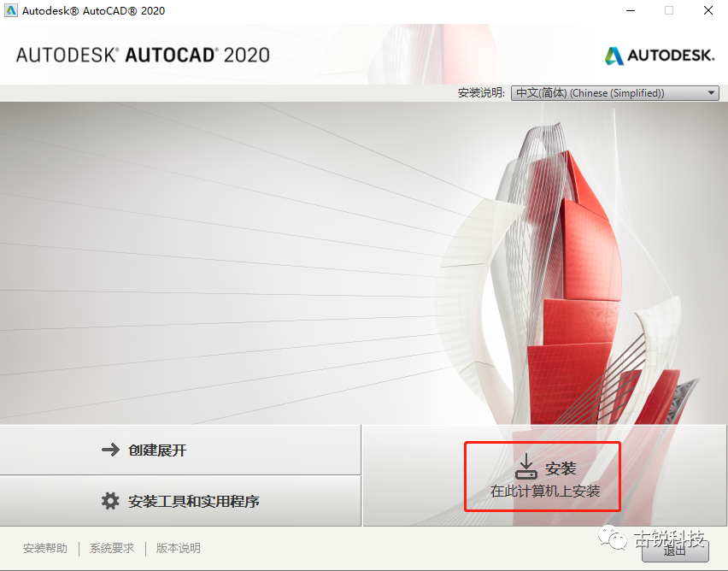Click the cloud logo of 古锐科技 watermark
The image size is (728, 571).
click(613, 539)
